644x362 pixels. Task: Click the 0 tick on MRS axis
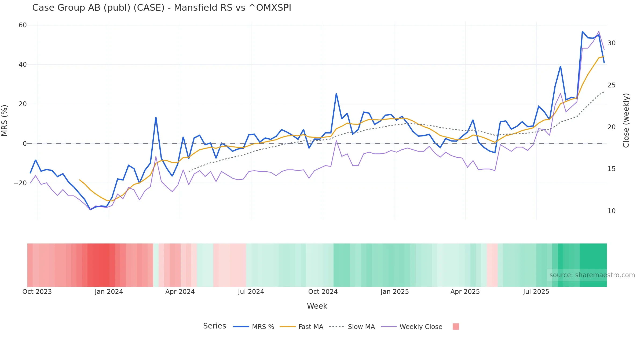pos(25,143)
